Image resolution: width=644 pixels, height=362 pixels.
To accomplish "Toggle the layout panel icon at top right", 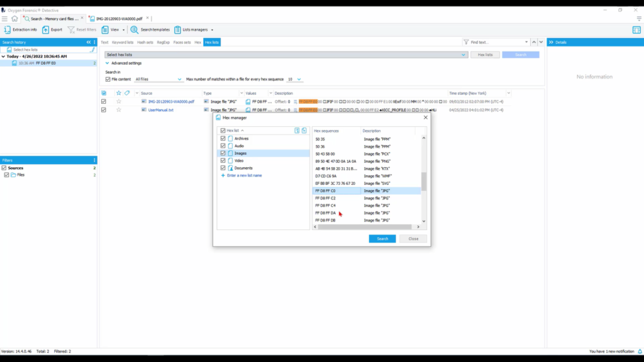I will pyautogui.click(x=636, y=30).
